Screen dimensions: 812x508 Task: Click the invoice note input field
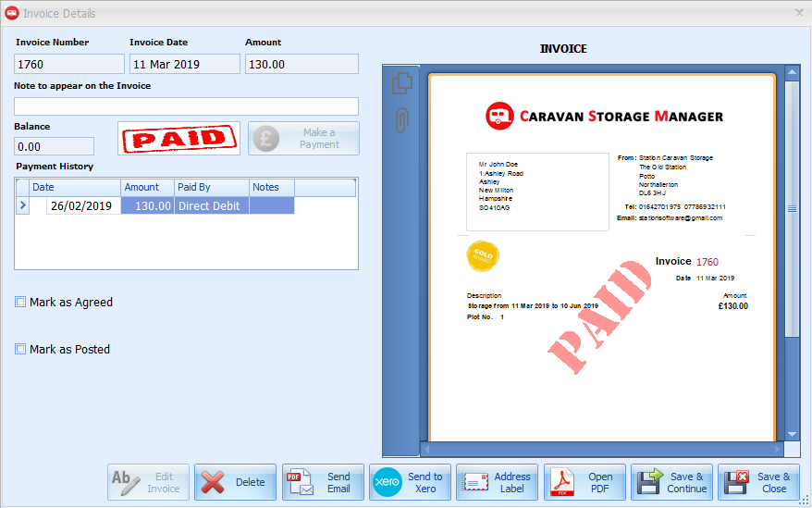click(186, 106)
